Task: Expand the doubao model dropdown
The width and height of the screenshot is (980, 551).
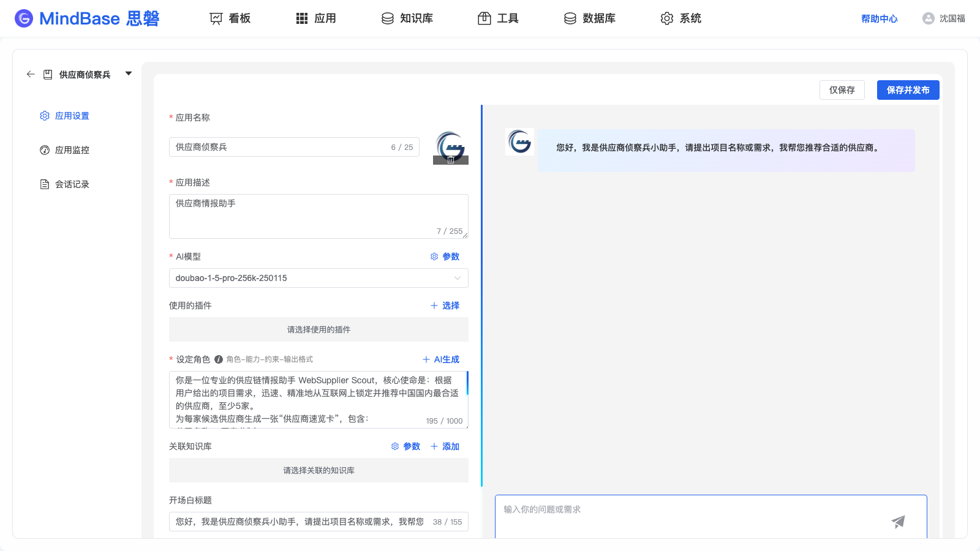Action: point(318,278)
